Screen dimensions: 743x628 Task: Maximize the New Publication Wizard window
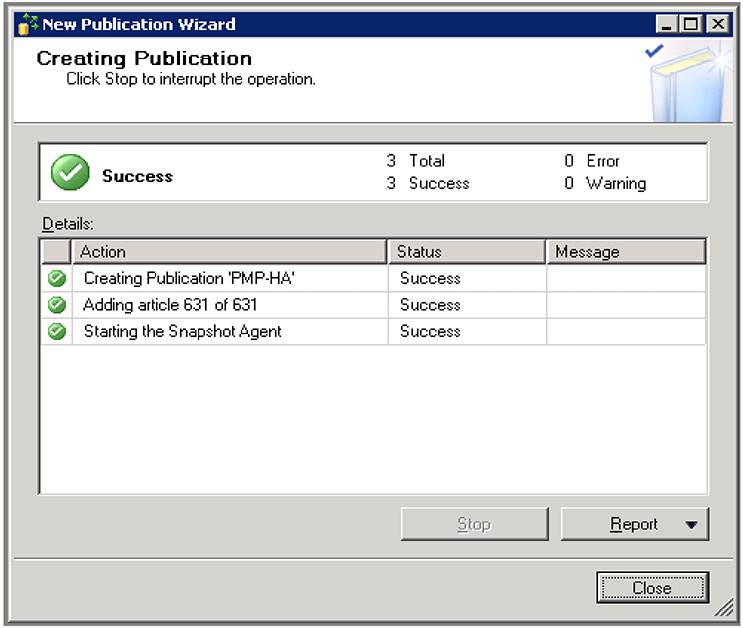[690, 24]
